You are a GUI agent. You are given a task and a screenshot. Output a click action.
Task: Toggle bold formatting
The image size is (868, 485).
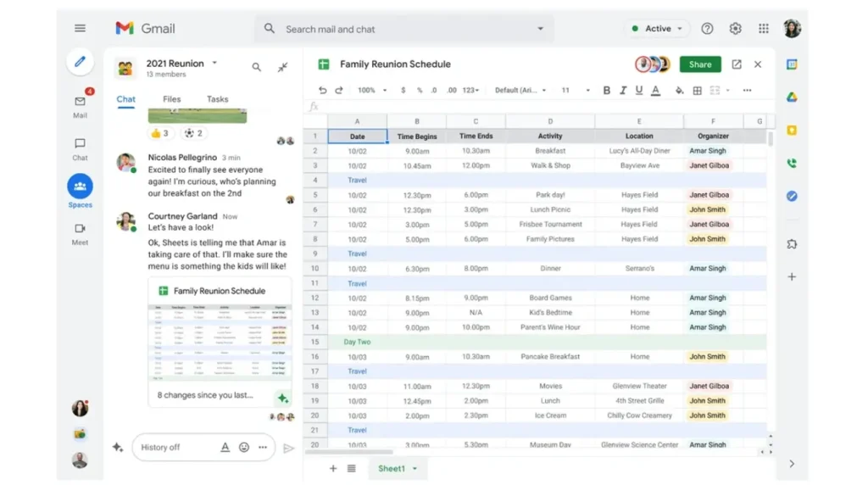[x=606, y=90]
